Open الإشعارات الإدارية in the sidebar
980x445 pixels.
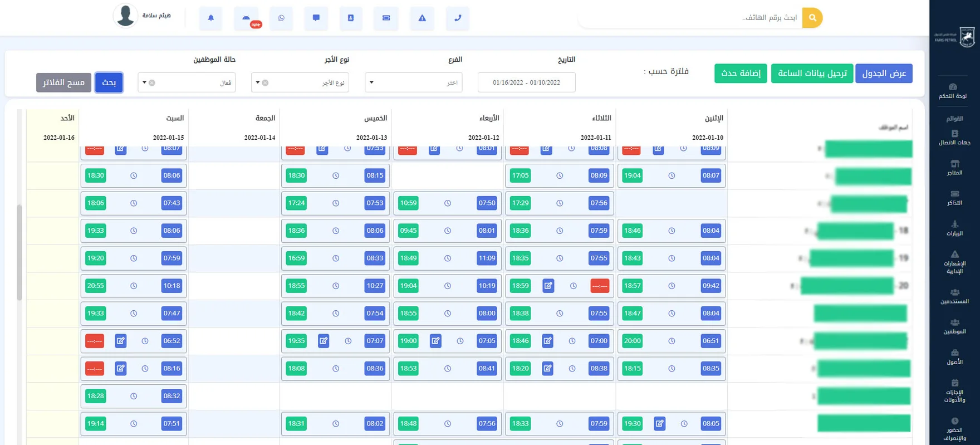tap(954, 263)
